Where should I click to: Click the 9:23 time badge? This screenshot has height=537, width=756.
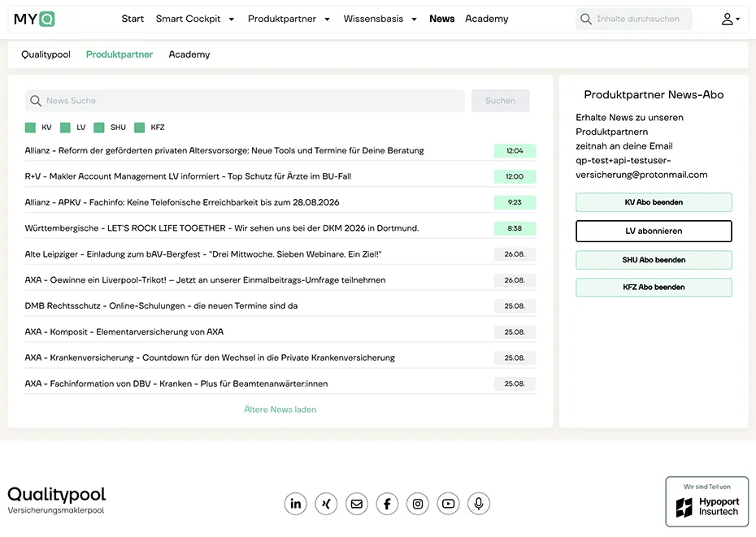(515, 202)
